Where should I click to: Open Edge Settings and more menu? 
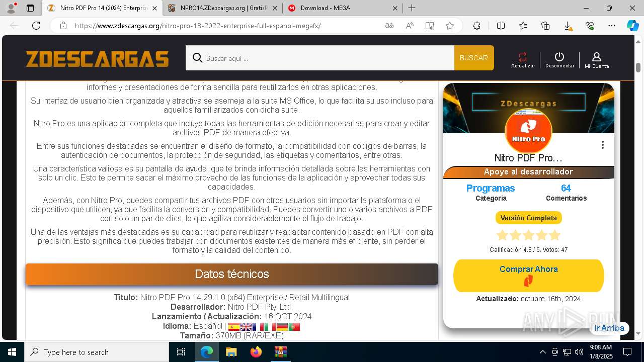pos(612,26)
